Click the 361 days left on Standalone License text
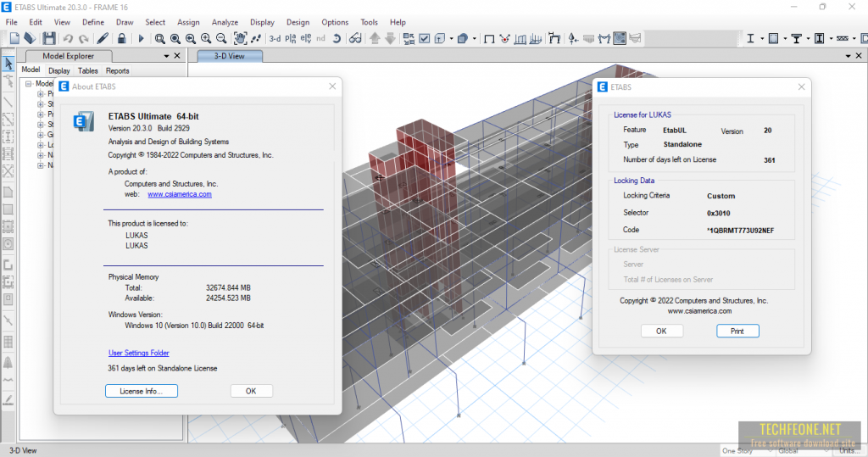 (x=162, y=368)
